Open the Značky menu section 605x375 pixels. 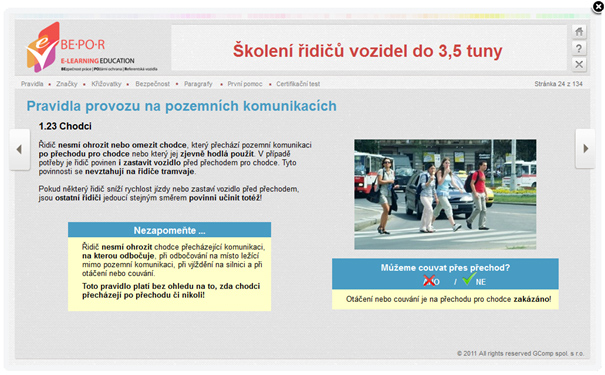click(67, 84)
